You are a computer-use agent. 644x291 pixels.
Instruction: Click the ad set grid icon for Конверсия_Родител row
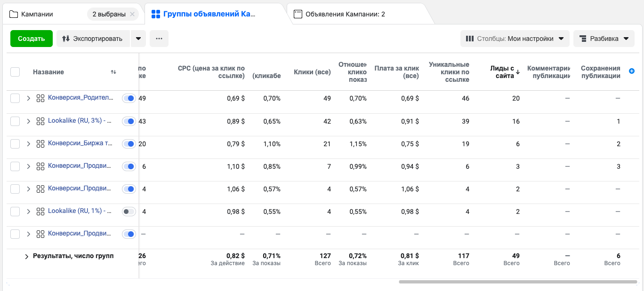pyautogui.click(x=40, y=98)
